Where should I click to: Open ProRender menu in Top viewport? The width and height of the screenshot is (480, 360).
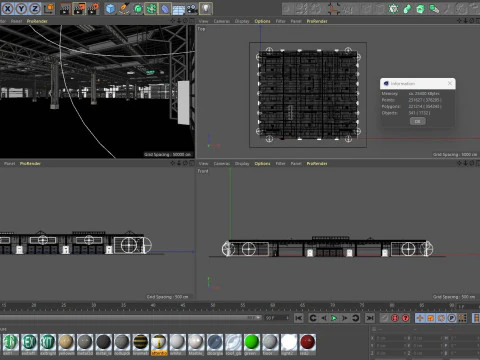click(317, 21)
